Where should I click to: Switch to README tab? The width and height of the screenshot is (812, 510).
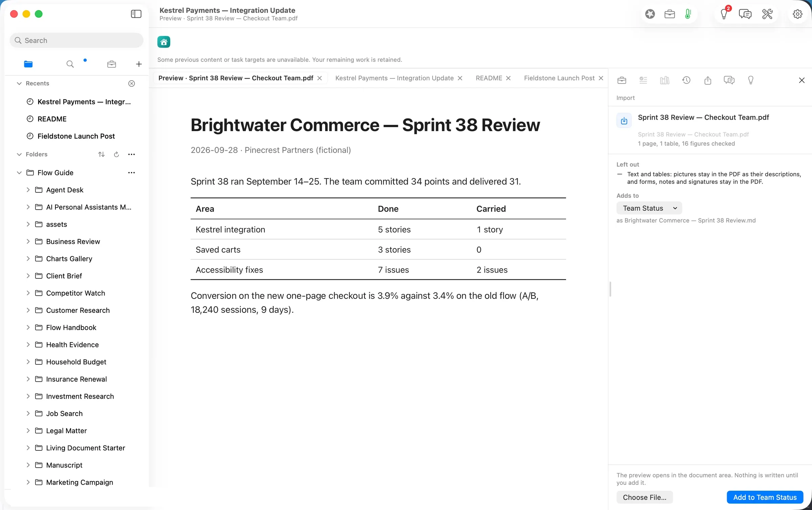[489, 78]
